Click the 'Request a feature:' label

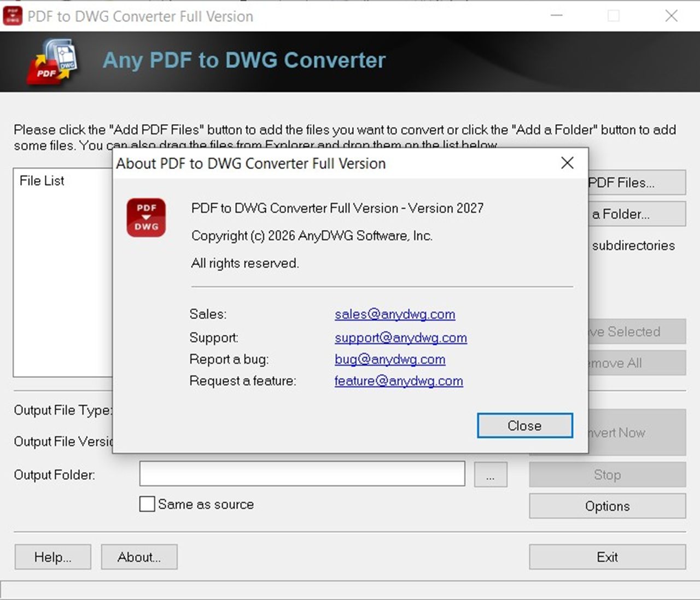point(243,381)
